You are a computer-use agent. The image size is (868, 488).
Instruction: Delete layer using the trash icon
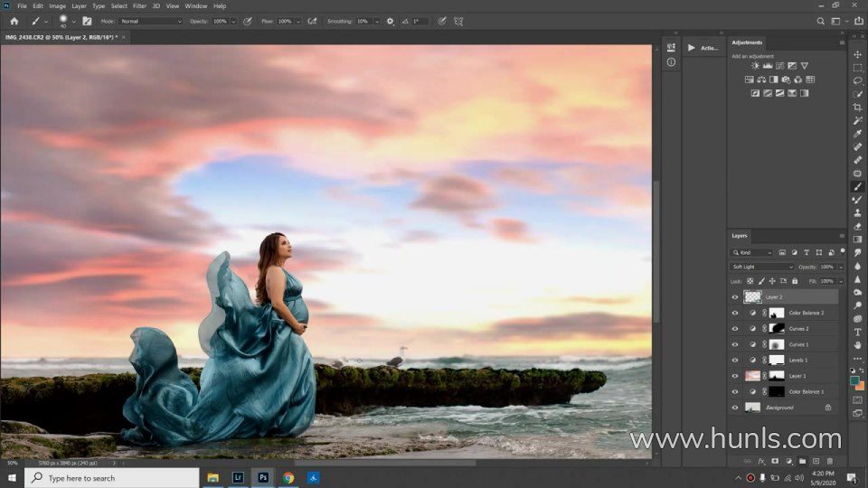pos(829,461)
